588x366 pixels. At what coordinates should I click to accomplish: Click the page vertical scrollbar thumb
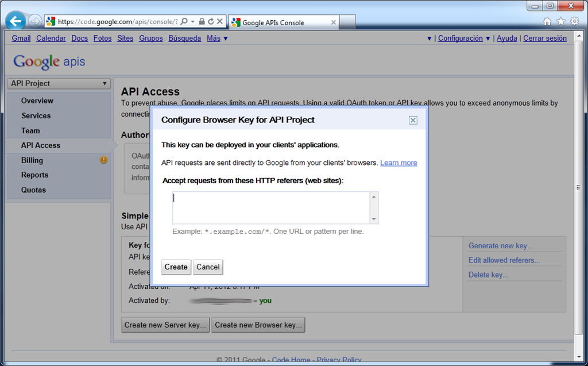tap(579, 188)
